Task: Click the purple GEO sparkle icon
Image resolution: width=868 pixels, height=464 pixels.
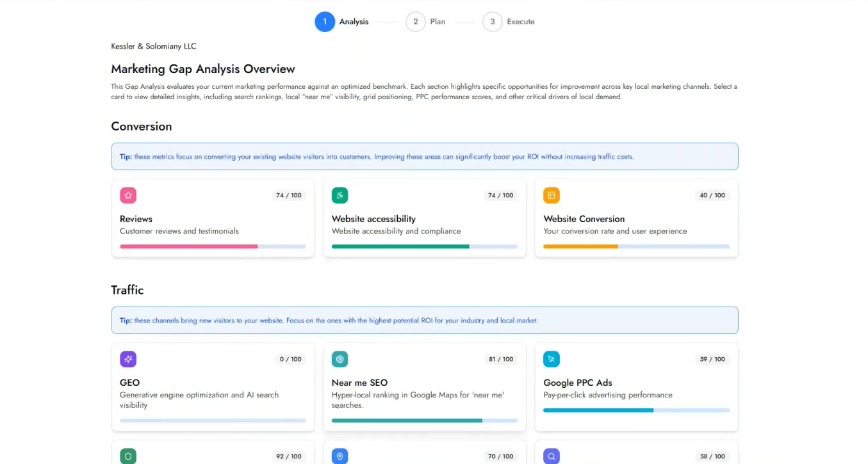Action: coord(128,359)
